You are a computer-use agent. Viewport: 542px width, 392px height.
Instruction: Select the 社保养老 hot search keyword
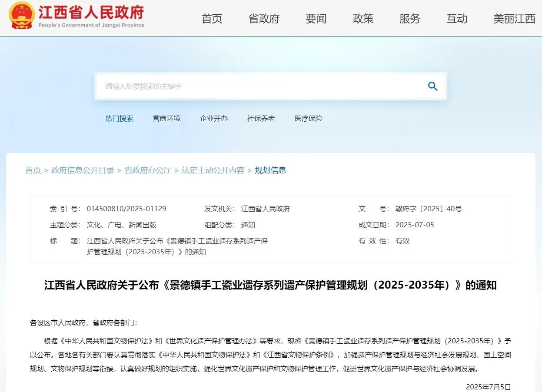(x=261, y=118)
